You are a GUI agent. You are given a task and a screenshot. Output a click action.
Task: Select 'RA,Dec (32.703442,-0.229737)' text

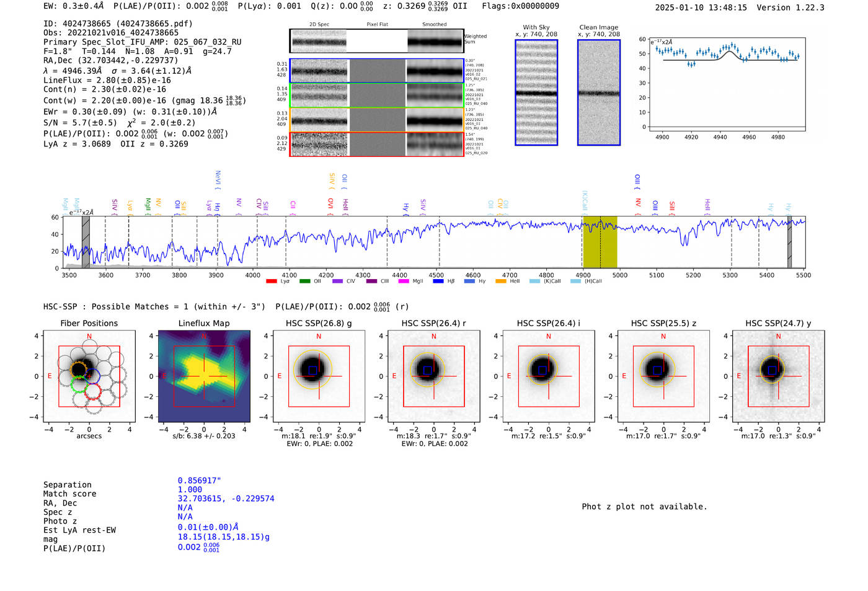click(111, 61)
